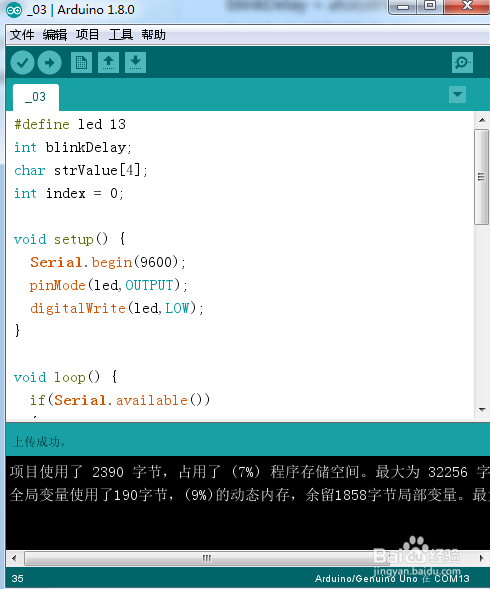490x589 pixels.
Task: Click the Verify checkmark button
Action: [x=23, y=62]
